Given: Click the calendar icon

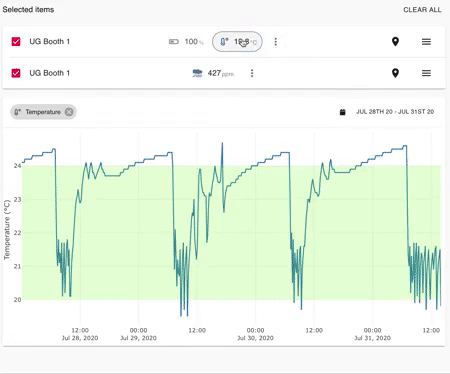Looking at the screenshot, I should pyautogui.click(x=342, y=112).
